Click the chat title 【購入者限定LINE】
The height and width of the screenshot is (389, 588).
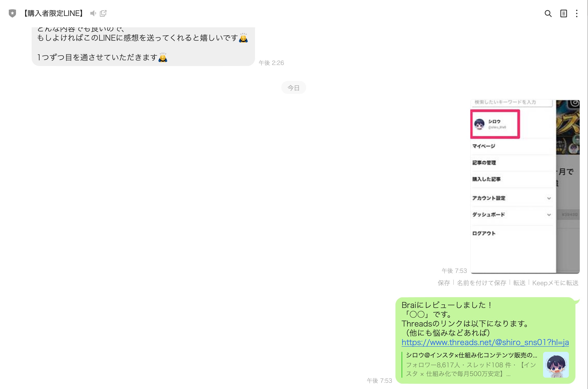pyautogui.click(x=53, y=13)
